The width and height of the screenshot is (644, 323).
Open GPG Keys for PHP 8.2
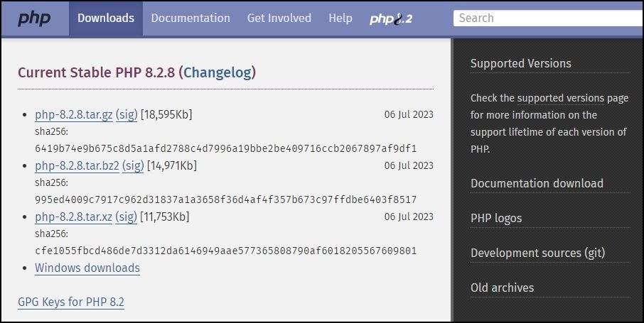(x=71, y=302)
